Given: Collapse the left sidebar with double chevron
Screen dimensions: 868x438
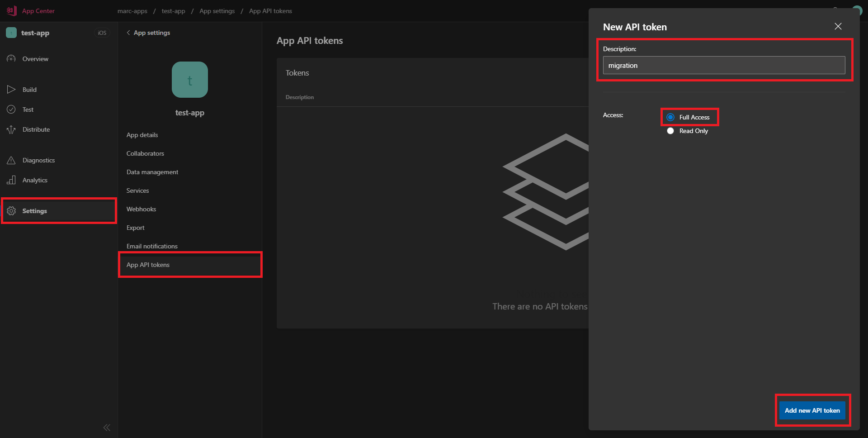Looking at the screenshot, I should pos(107,428).
